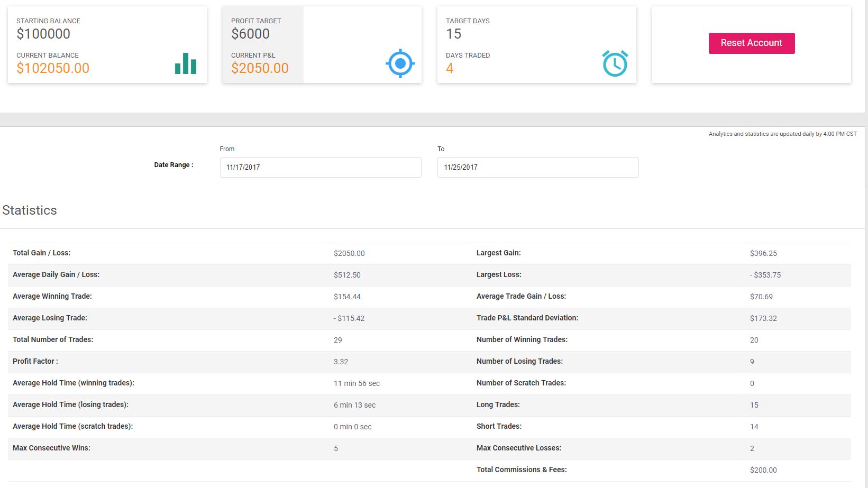Click the commissions and fees value $200.00

pos(763,470)
